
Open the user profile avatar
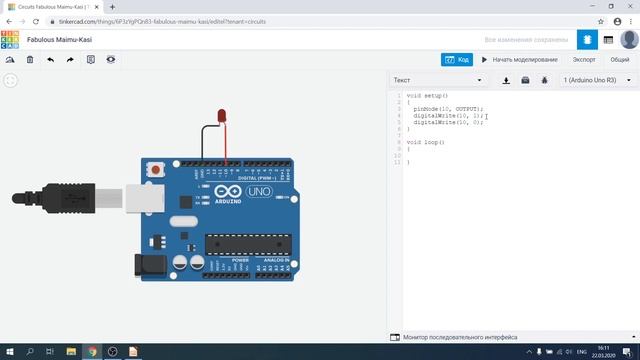point(629,40)
